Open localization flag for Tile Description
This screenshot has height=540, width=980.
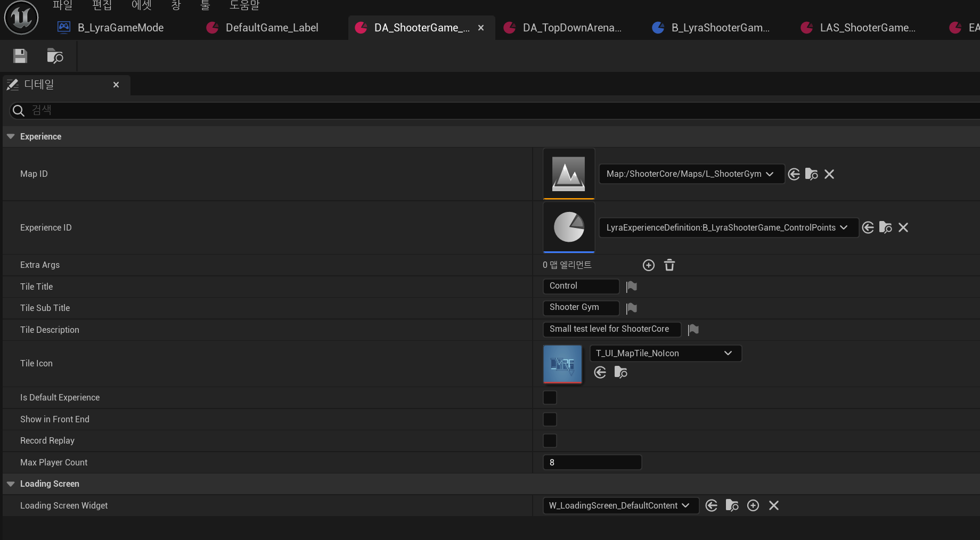(x=693, y=330)
